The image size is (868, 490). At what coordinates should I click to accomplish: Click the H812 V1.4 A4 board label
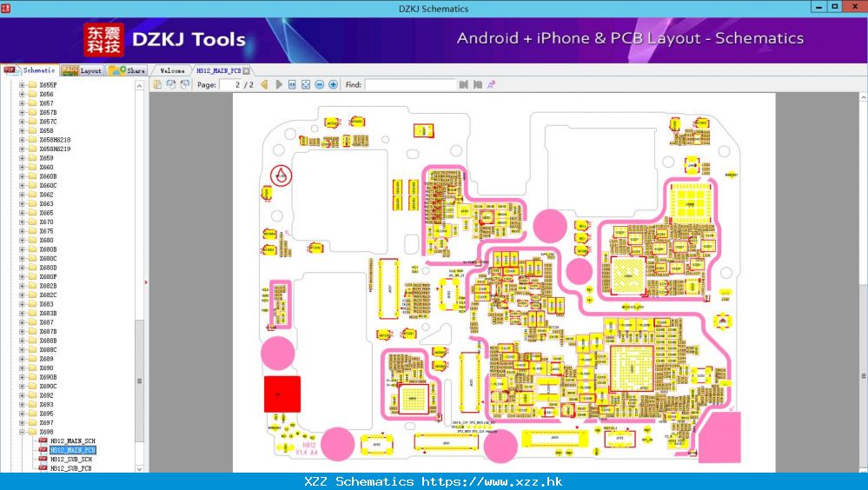click(x=308, y=448)
